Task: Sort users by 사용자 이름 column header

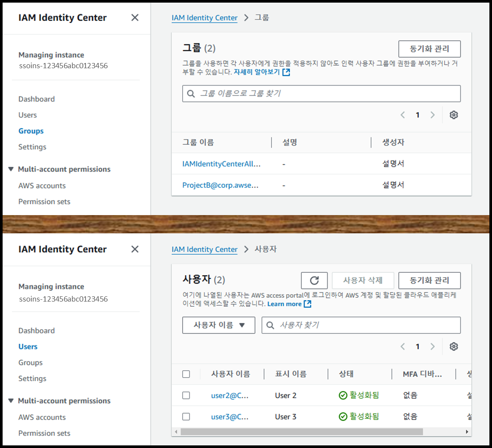Action: click(x=231, y=374)
